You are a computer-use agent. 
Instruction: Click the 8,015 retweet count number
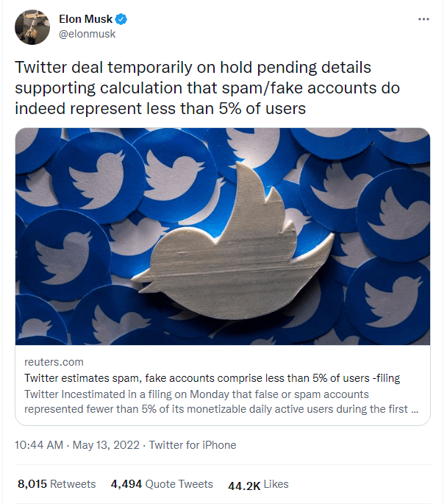pyautogui.click(x=32, y=484)
